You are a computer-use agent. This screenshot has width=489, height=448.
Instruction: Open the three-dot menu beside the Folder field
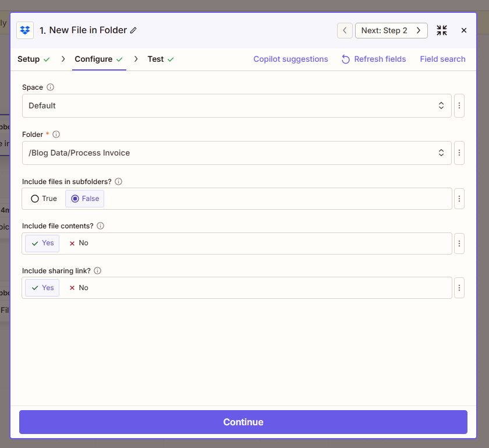tap(459, 153)
